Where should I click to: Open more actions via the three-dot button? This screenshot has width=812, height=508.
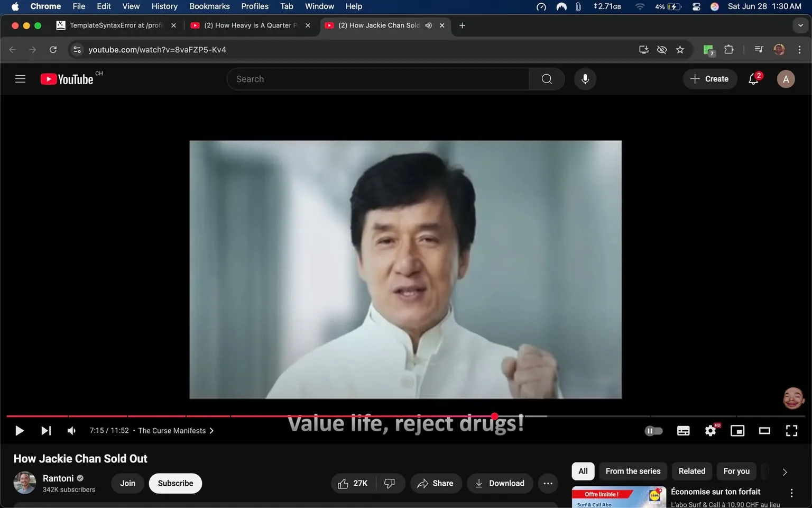point(548,483)
